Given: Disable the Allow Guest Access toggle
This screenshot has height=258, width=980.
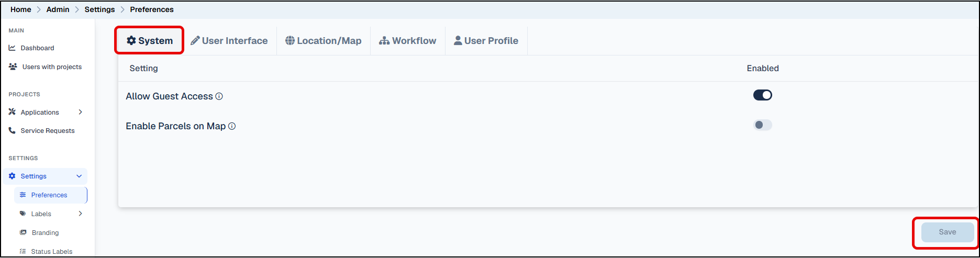Looking at the screenshot, I should (x=763, y=95).
